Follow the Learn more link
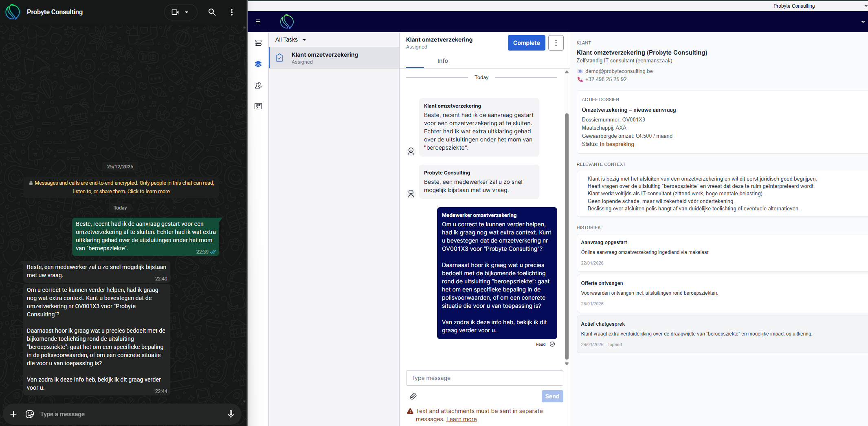868x426 pixels. pyautogui.click(x=461, y=419)
